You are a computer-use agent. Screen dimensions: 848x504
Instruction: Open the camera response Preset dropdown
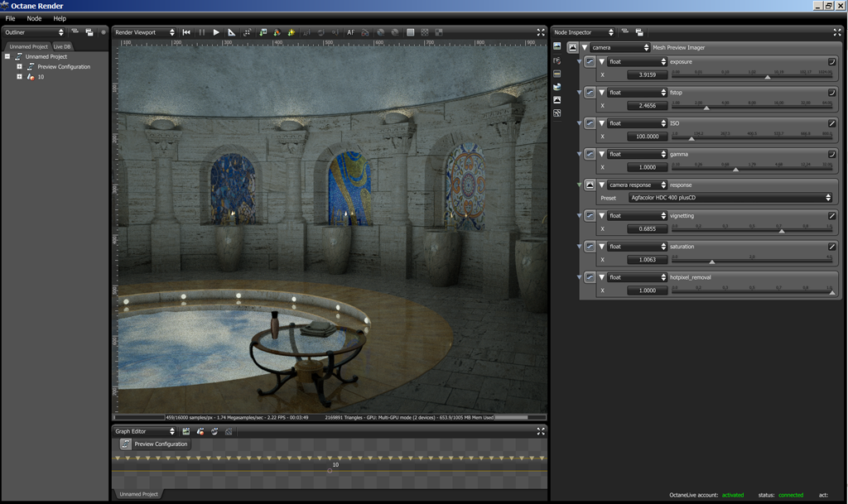(730, 198)
